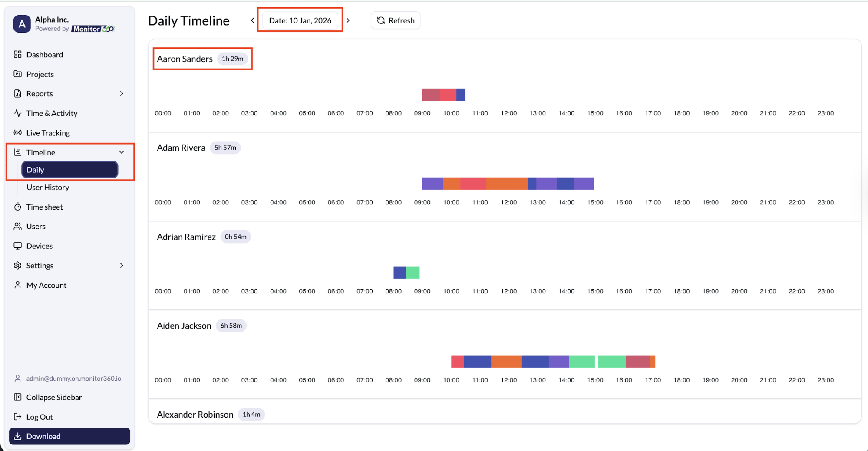
Task: Click Aiden Jackson's purple timeline segment
Action: 559,361
